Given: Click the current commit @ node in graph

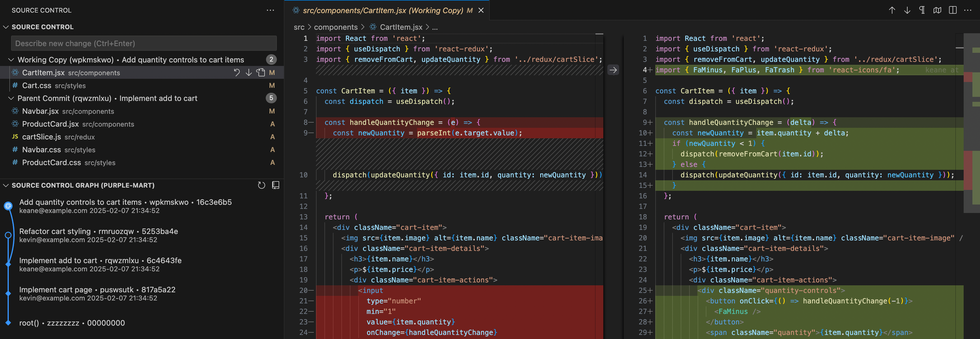Looking at the screenshot, I should (x=8, y=206).
